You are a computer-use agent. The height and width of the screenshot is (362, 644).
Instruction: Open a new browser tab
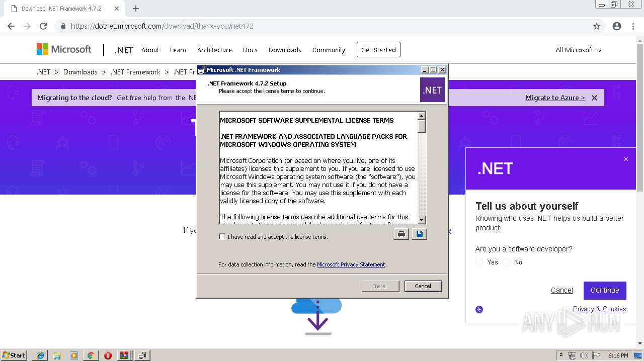[x=136, y=9]
